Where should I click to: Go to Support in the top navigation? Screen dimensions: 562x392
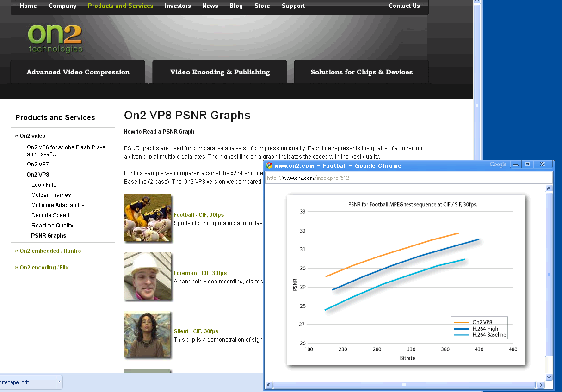pos(293,6)
